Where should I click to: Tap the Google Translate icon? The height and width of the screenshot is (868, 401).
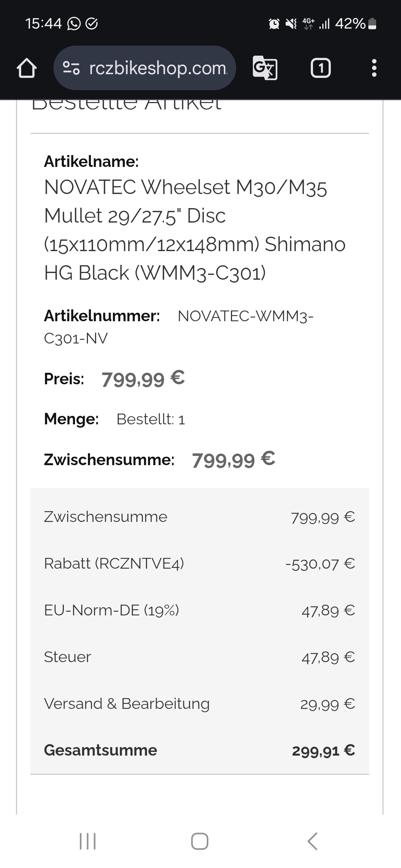click(x=265, y=68)
